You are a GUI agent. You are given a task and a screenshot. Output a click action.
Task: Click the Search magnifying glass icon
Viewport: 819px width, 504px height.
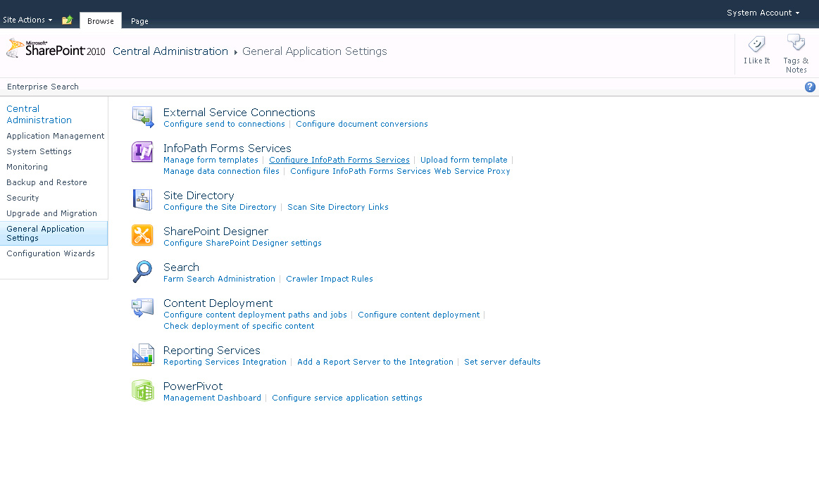(x=142, y=272)
